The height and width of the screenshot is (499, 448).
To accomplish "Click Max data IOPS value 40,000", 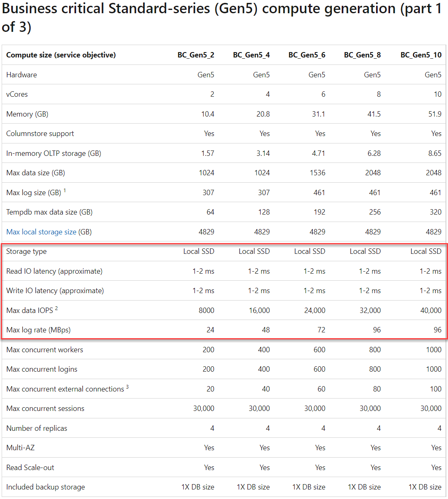I will [431, 310].
